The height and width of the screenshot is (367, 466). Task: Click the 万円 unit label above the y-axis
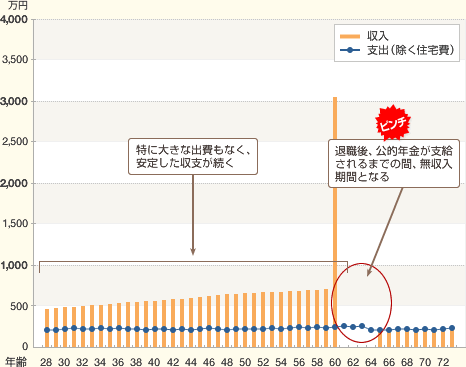point(17,5)
